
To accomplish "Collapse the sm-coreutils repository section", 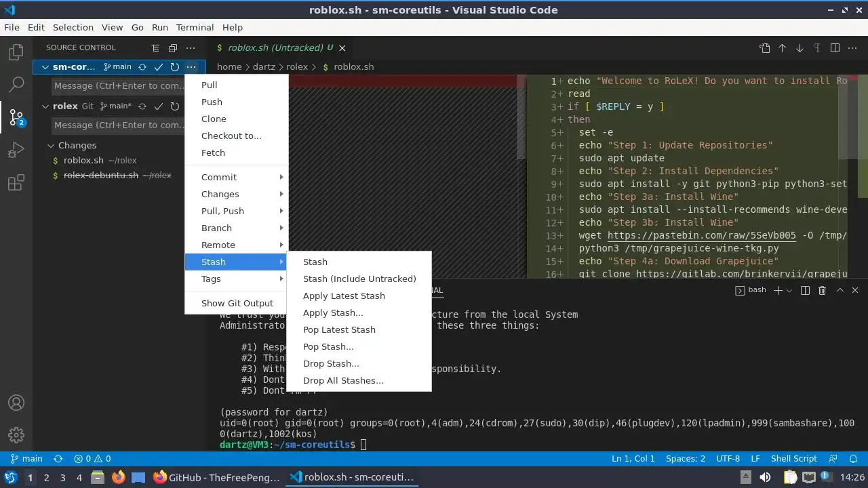I will [45, 67].
